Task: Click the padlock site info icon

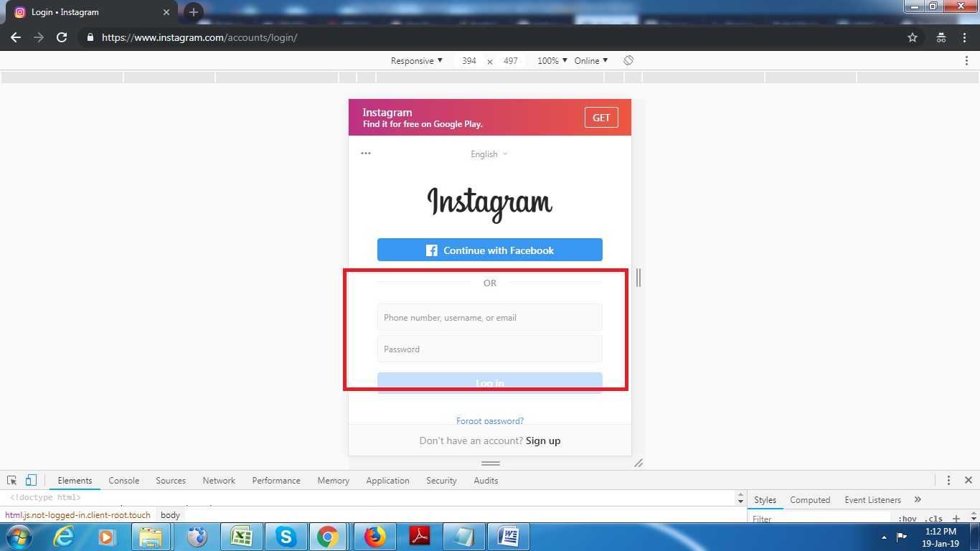Action: (x=90, y=37)
